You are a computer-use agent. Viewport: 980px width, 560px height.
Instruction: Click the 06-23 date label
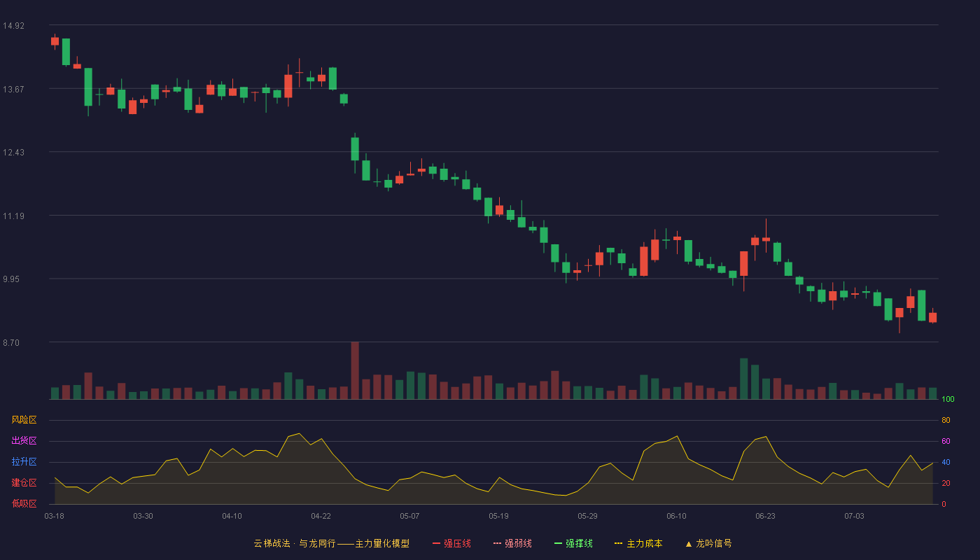click(765, 516)
